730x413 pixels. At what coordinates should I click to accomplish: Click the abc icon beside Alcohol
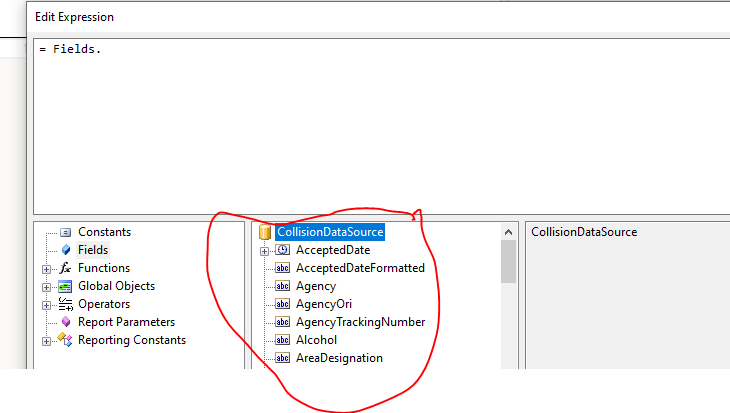coord(283,340)
